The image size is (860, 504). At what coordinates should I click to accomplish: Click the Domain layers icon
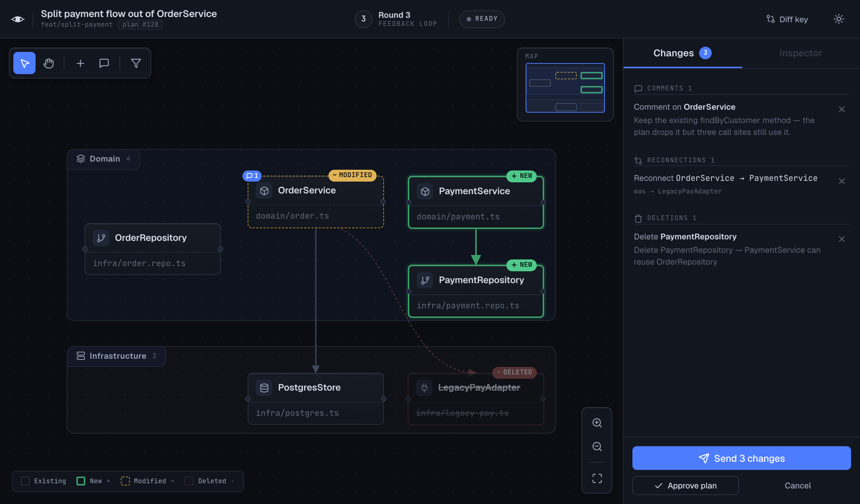pos(81,159)
